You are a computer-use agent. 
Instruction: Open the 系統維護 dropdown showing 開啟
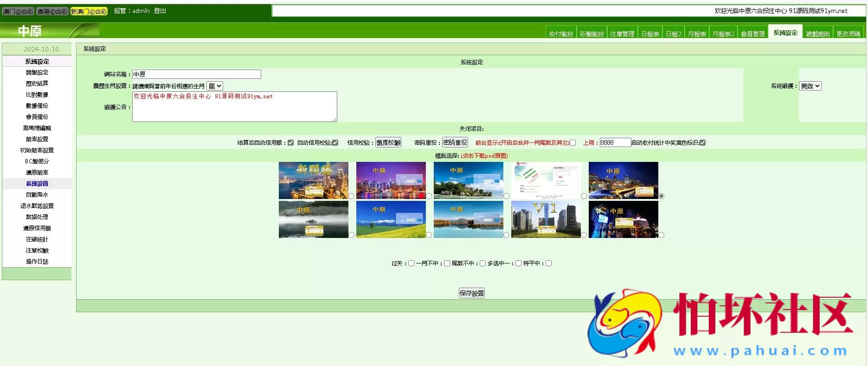coord(810,86)
